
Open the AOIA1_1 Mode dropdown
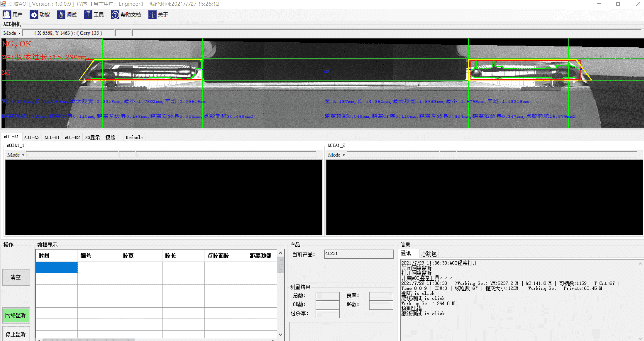(16, 155)
